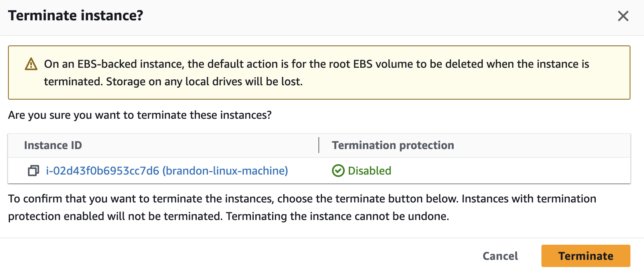Viewport: 644px width, 271px height.
Task: Close the Terminate instance dialog
Action: (623, 16)
